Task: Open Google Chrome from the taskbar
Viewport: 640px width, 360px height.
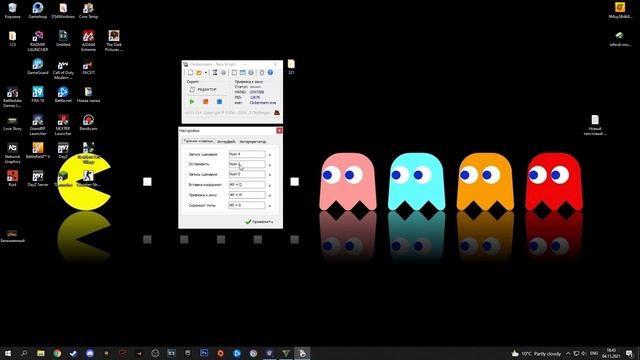Action: (x=57, y=353)
